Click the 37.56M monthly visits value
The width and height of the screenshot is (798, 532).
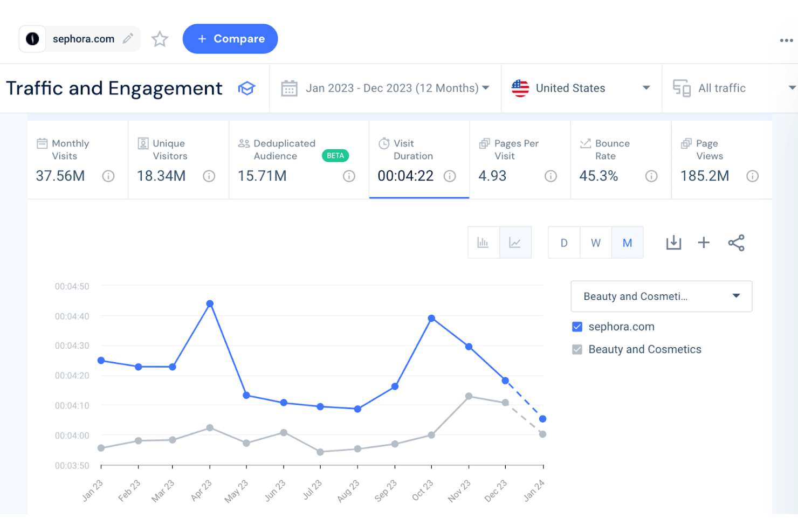60,176
